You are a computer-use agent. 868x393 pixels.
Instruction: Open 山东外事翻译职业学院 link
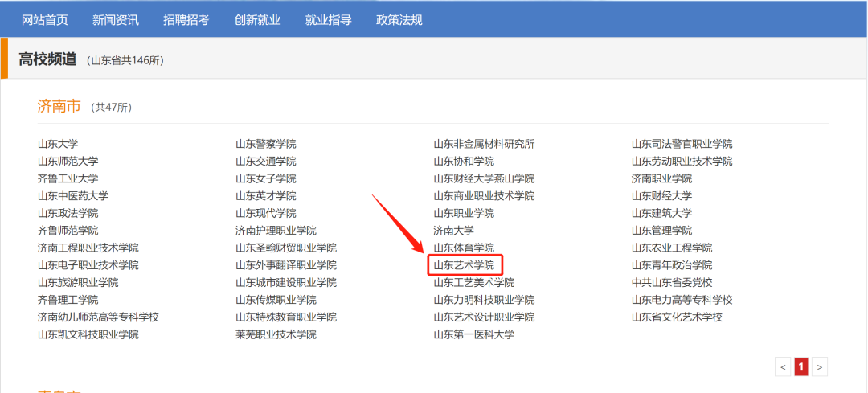(x=285, y=265)
